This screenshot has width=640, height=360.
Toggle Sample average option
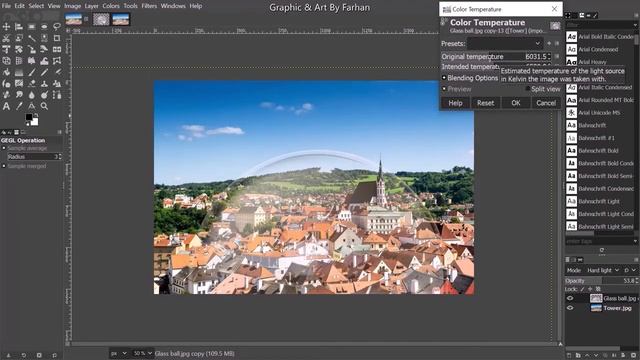4,148
